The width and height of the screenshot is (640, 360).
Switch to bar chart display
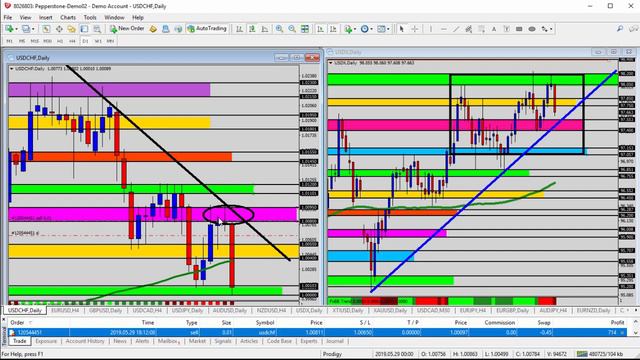240,29
